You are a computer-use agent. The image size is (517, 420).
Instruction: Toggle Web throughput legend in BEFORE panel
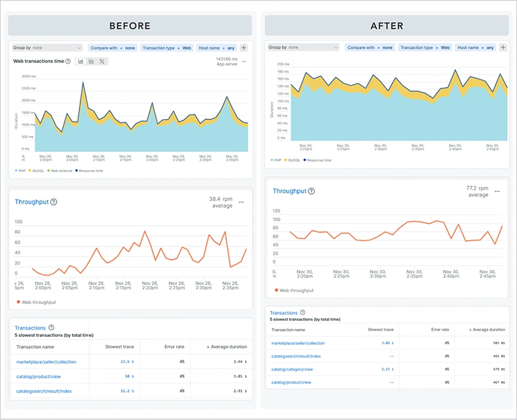[36, 302]
